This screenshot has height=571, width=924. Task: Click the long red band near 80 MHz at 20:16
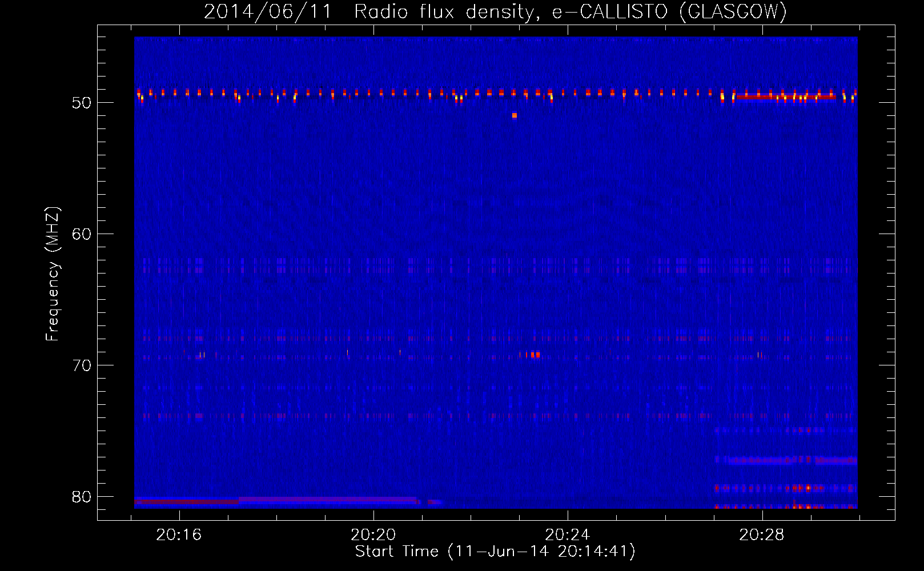(187, 502)
